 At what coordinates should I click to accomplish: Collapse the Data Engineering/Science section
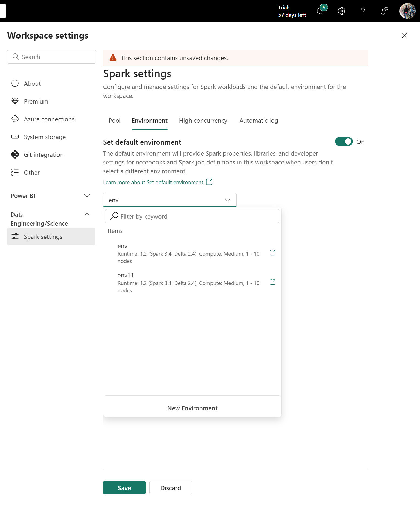pos(87,214)
